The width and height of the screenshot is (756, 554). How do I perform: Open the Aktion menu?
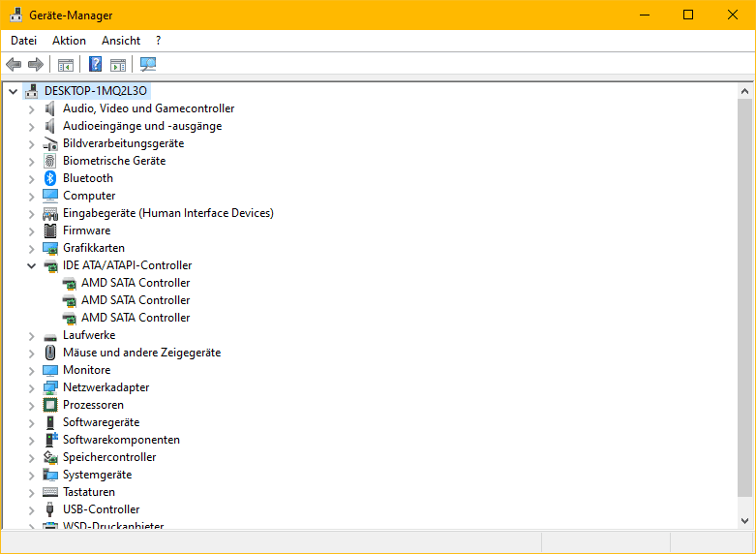coord(69,41)
